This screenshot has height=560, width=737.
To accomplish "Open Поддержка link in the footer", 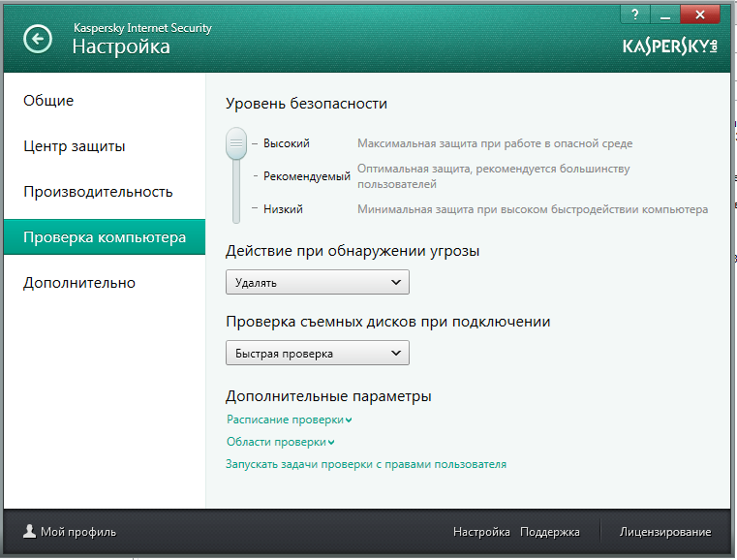I will (x=550, y=532).
